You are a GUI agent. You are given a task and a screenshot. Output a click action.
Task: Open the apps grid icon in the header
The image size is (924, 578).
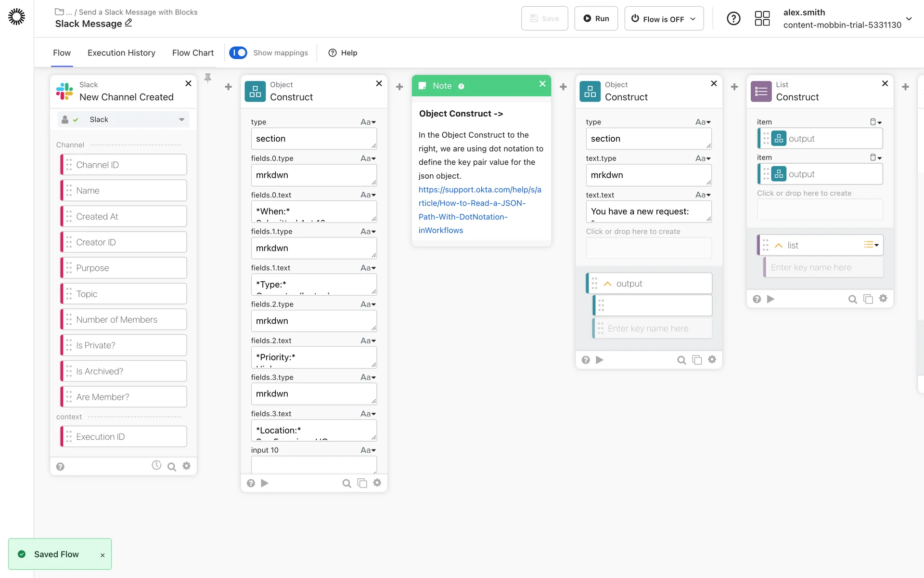(x=762, y=19)
